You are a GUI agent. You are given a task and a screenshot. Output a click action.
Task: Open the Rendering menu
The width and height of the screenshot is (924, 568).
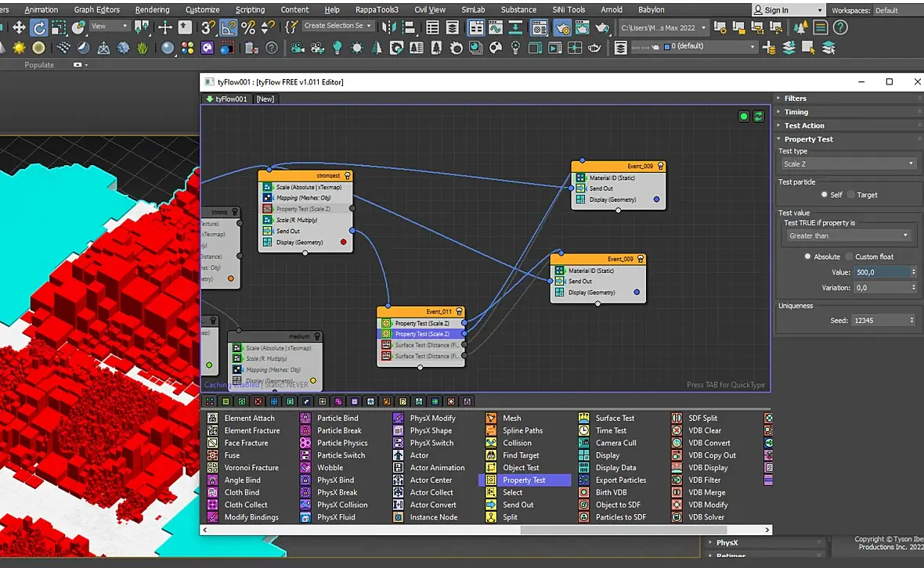[x=152, y=9]
